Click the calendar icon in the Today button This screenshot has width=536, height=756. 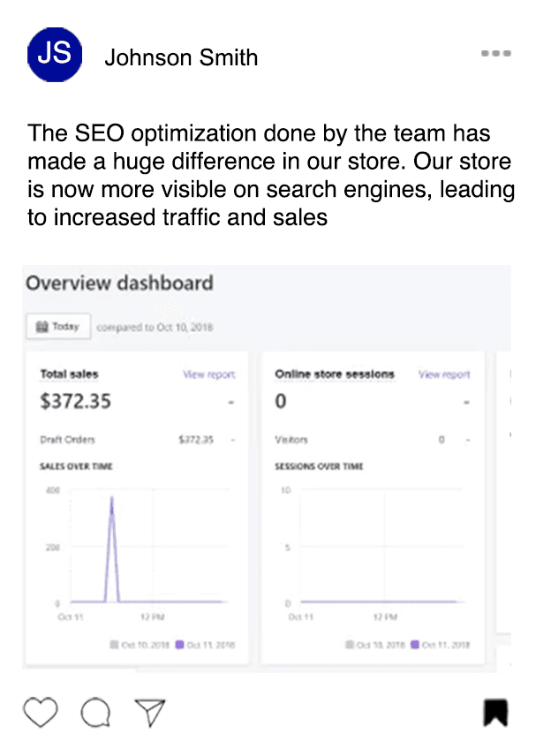pyautogui.click(x=41, y=327)
